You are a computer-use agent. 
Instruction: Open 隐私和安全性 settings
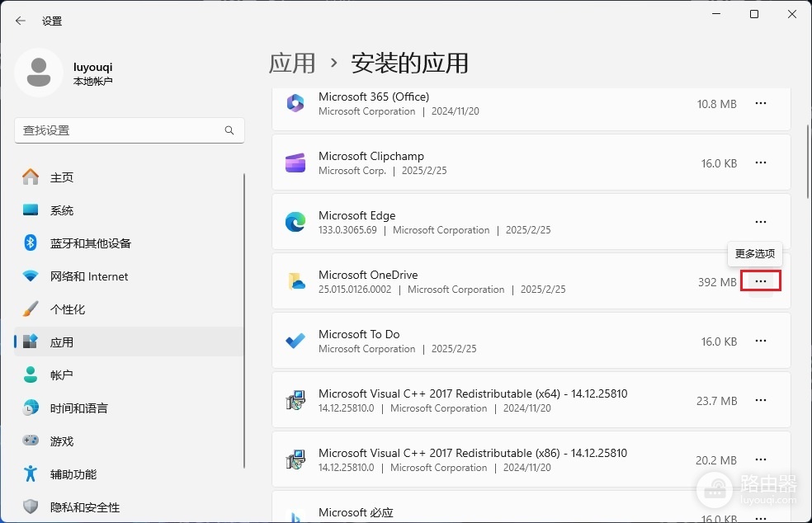click(x=130, y=507)
